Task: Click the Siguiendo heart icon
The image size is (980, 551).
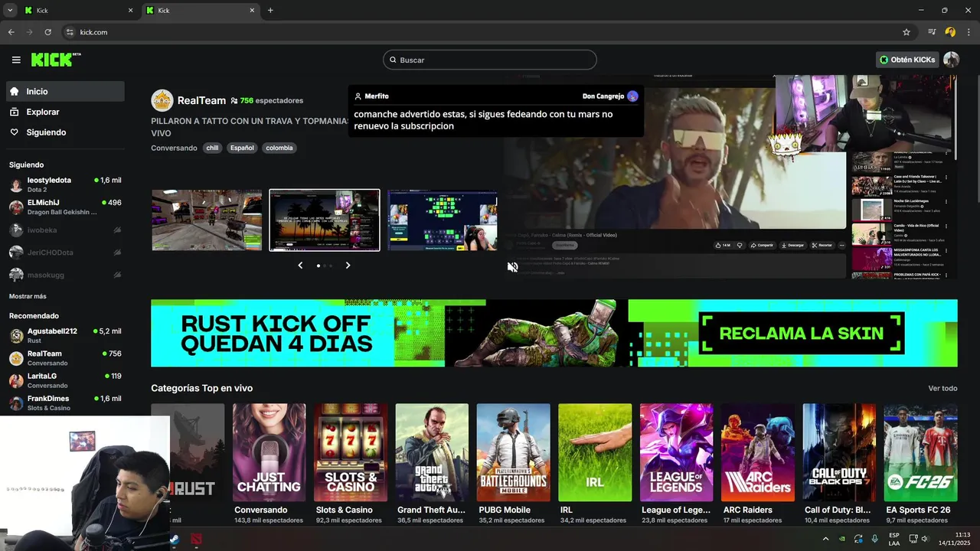Action: pyautogui.click(x=15, y=132)
